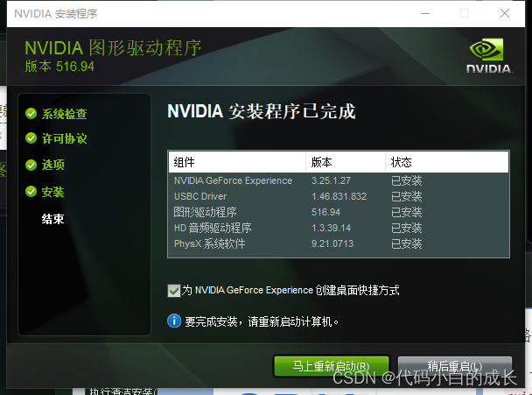Select the 结束 step in the sidebar

coord(52,219)
